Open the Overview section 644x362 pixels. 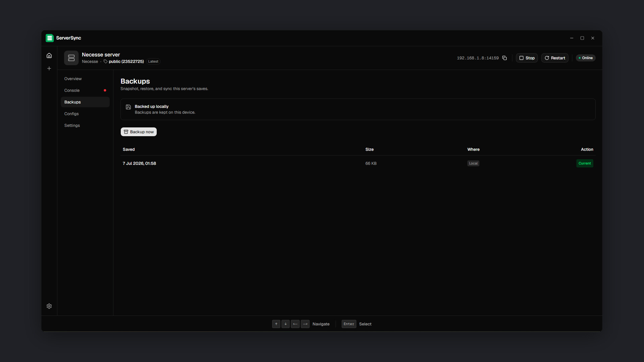pyautogui.click(x=85, y=79)
